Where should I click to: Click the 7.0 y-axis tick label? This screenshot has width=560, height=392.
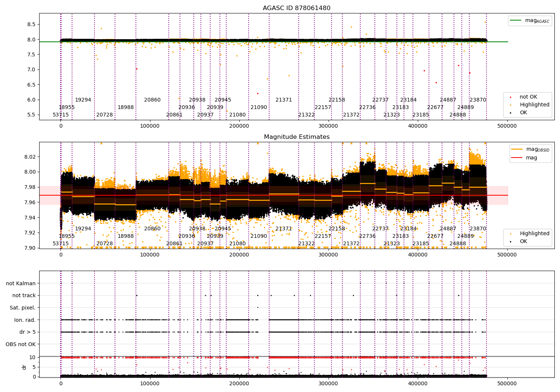(x=31, y=69)
